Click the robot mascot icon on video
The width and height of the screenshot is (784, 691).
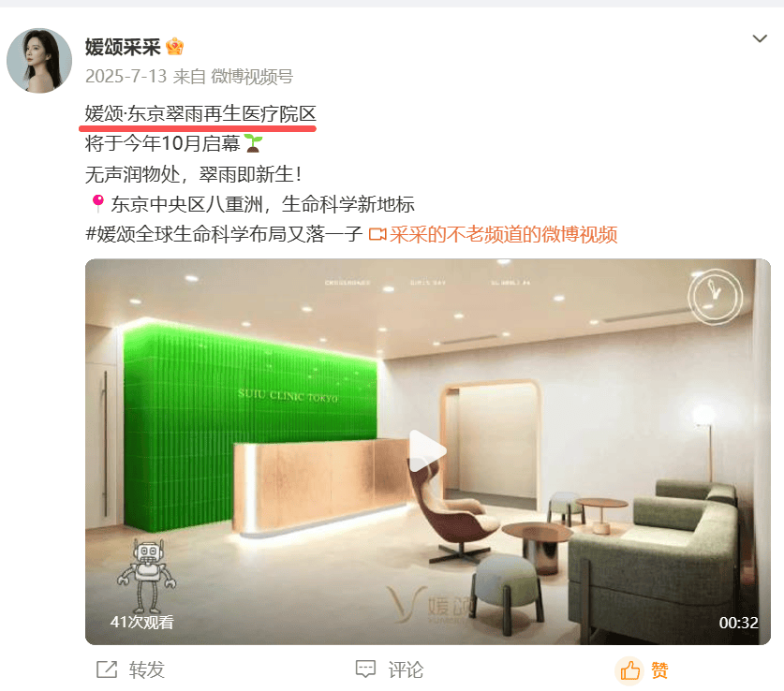tap(146, 576)
